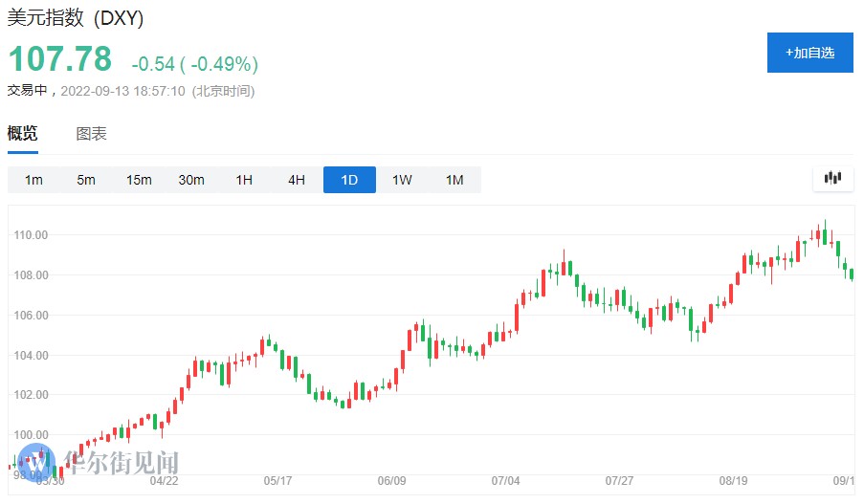The image size is (864, 504).
Task: Switch to the 1M monthly view
Action: pyautogui.click(x=454, y=180)
